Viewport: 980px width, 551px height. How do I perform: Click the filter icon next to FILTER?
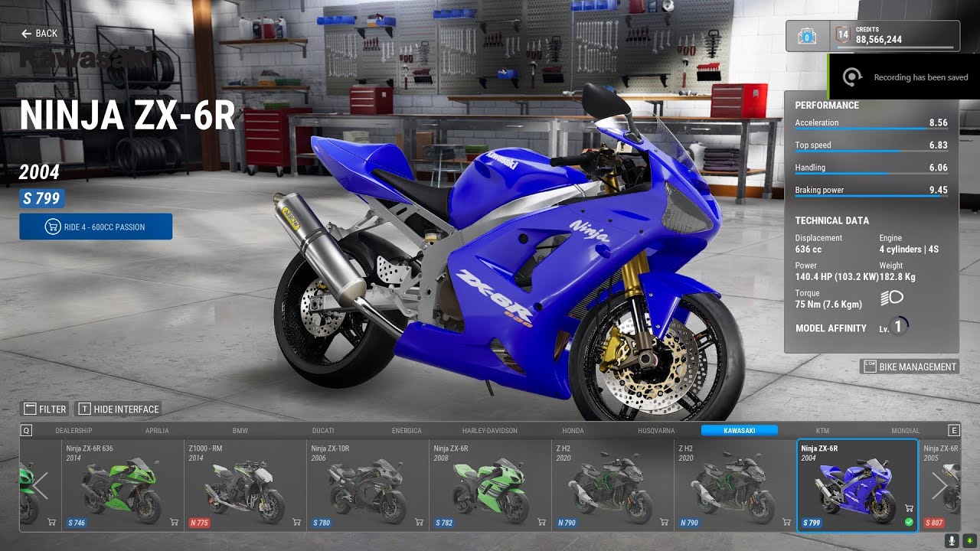click(x=30, y=409)
